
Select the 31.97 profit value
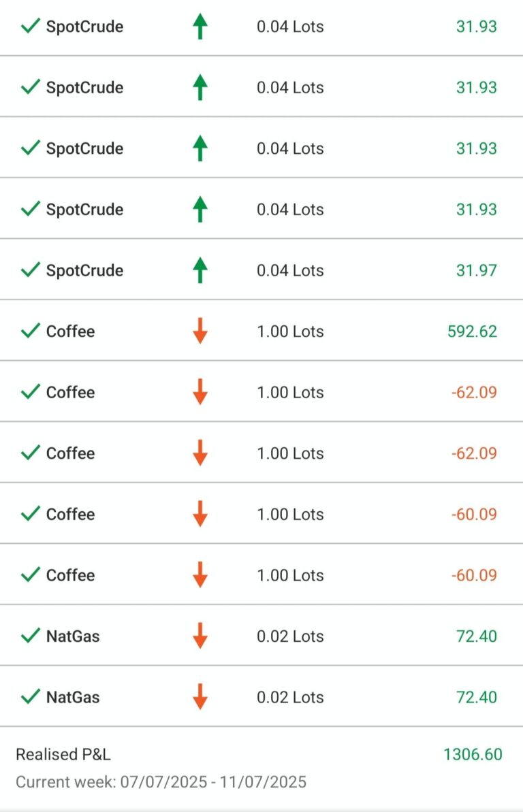(476, 270)
